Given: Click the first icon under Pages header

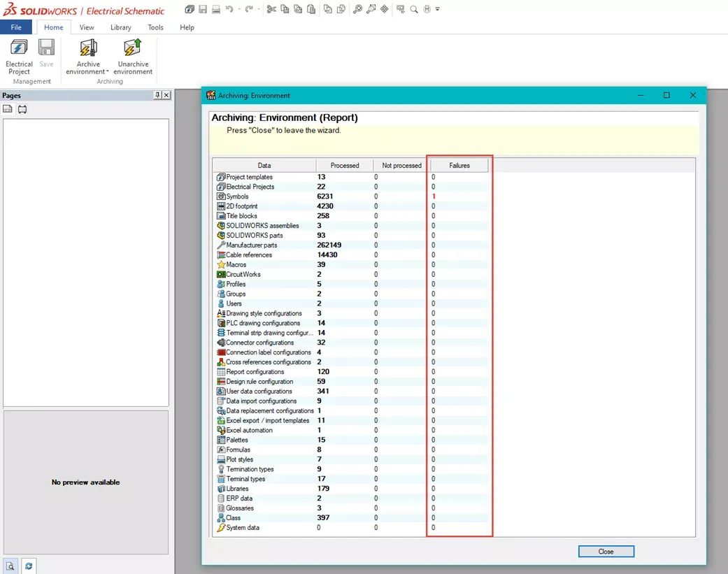Looking at the screenshot, I should (8, 109).
